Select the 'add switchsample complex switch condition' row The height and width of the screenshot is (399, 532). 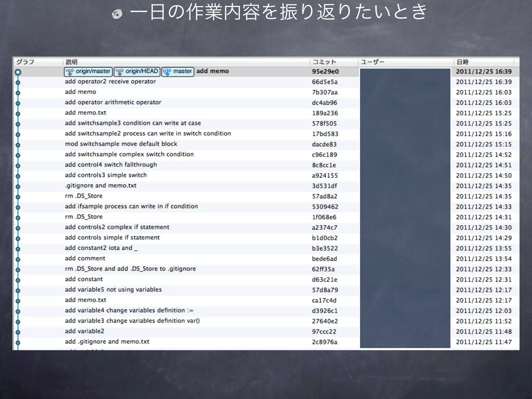coord(129,154)
